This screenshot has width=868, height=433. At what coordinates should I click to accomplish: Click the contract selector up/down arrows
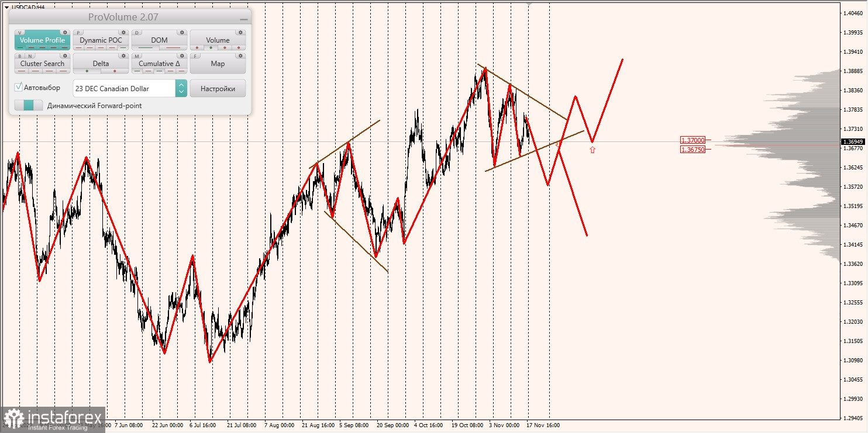point(181,88)
